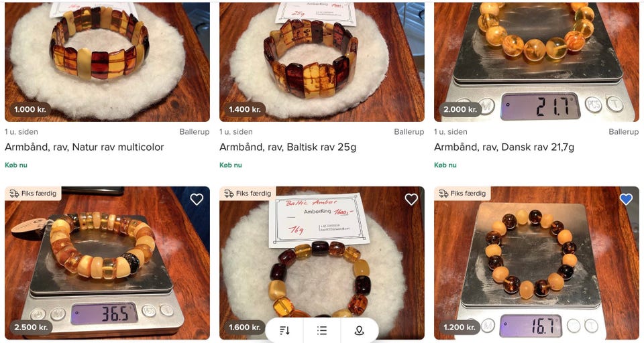Open the 1.400 kr. bracelet photo
Image resolution: width=644 pixels, height=343 pixels.
click(321, 62)
